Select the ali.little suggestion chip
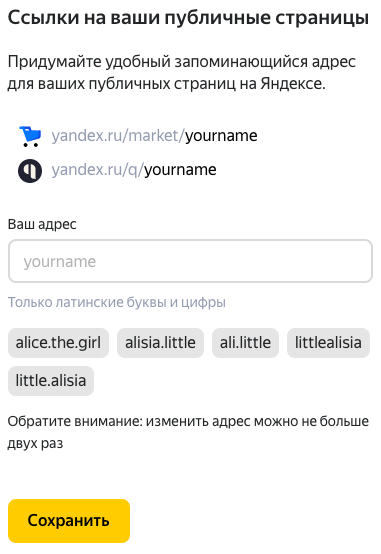381x554 pixels. pos(245,343)
